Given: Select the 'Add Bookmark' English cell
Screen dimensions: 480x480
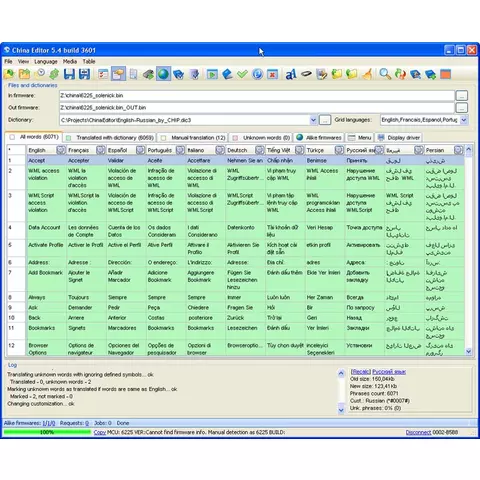Looking at the screenshot, I should (x=46, y=279).
